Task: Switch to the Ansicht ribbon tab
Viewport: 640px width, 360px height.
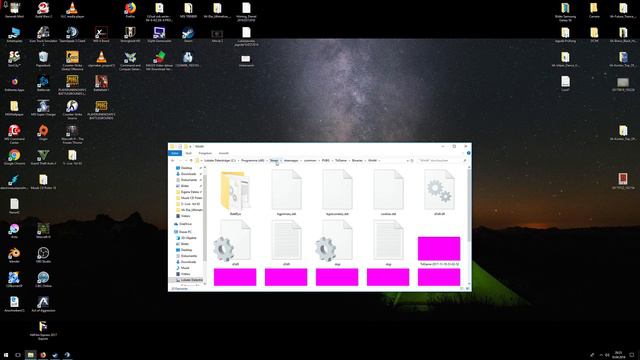Action: click(224, 153)
